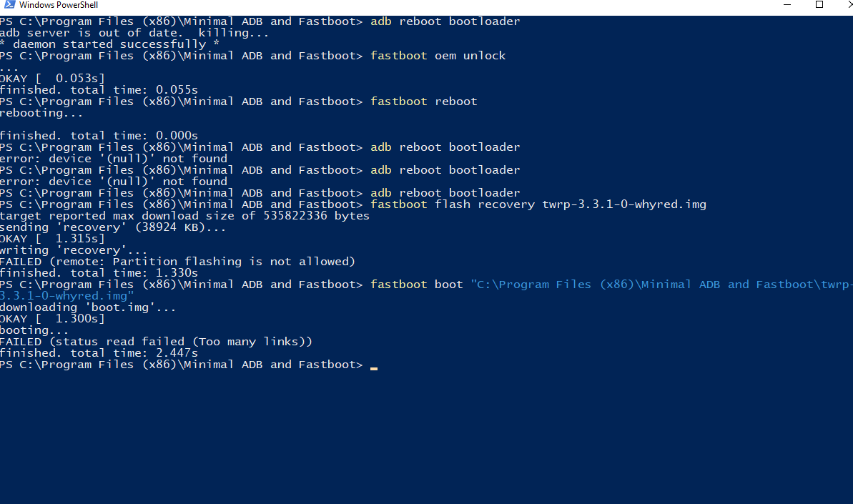Click the 'fastboot oem unlock' command text
Image resolution: width=853 pixels, height=504 pixels.
pyautogui.click(x=438, y=56)
